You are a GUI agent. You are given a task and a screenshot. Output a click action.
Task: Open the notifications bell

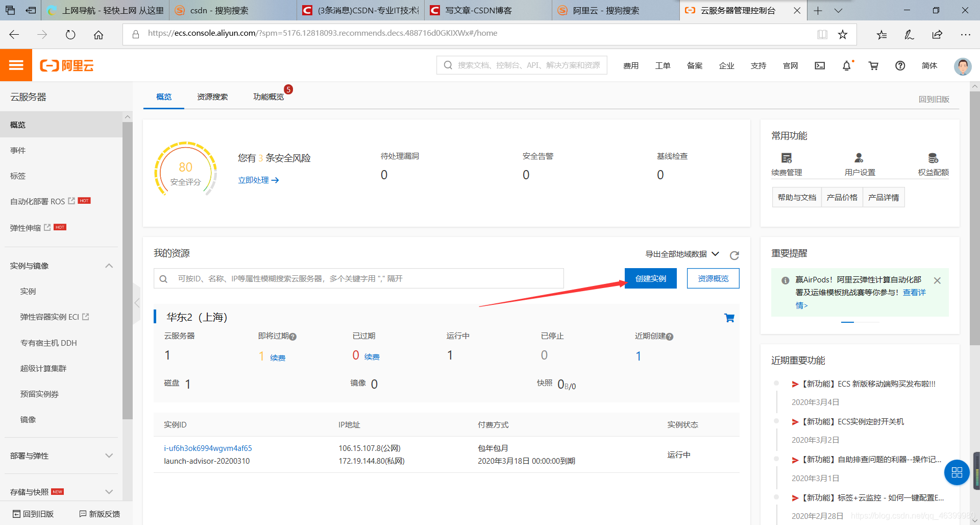[x=847, y=65]
